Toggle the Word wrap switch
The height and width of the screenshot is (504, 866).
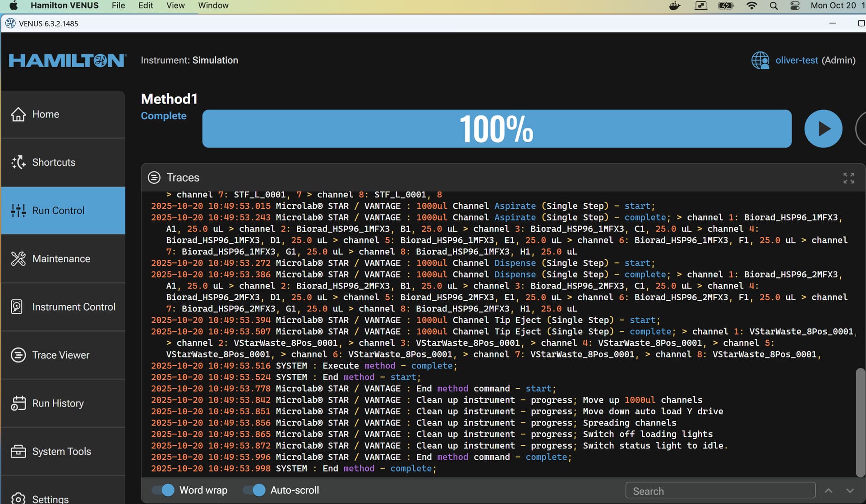coord(163,490)
